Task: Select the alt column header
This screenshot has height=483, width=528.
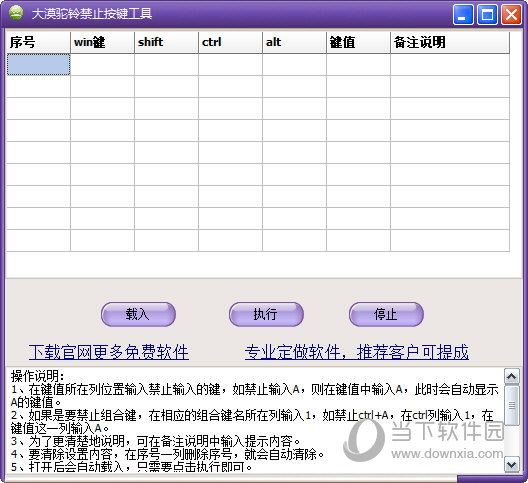Action: click(x=294, y=42)
